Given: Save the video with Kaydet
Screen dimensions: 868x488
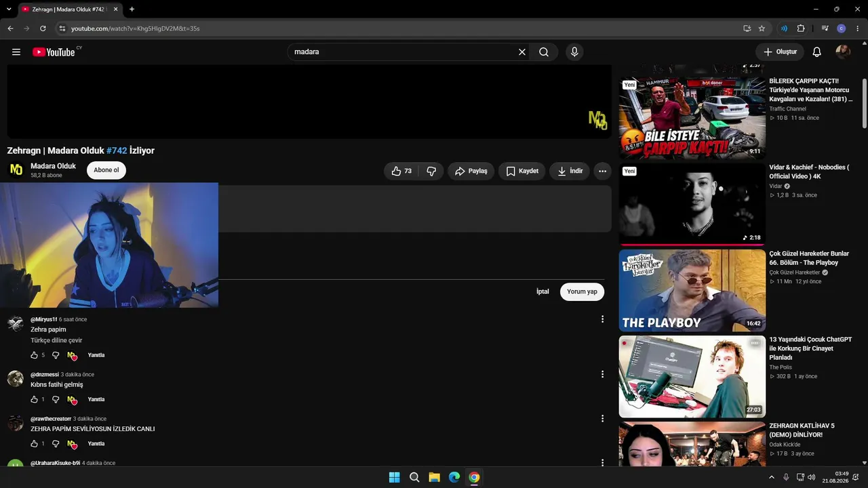Looking at the screenshot, I should click(x=521, y=171).
